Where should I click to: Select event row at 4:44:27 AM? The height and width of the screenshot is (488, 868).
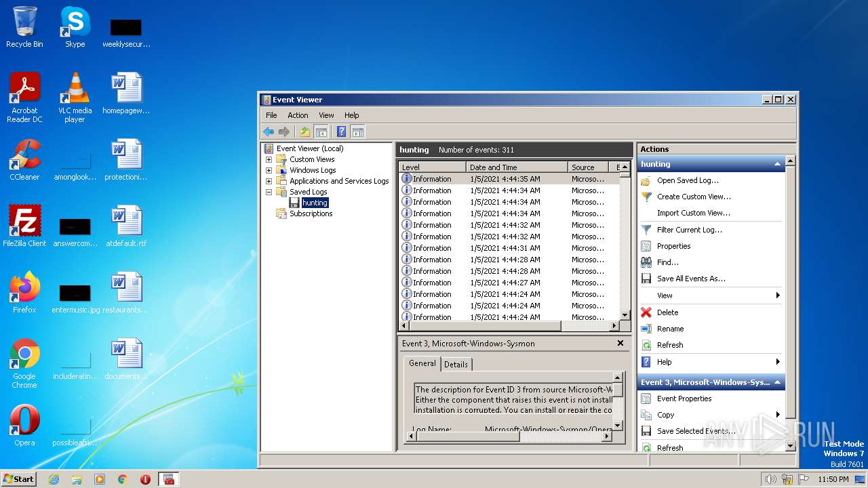click(x=509, y=283)
